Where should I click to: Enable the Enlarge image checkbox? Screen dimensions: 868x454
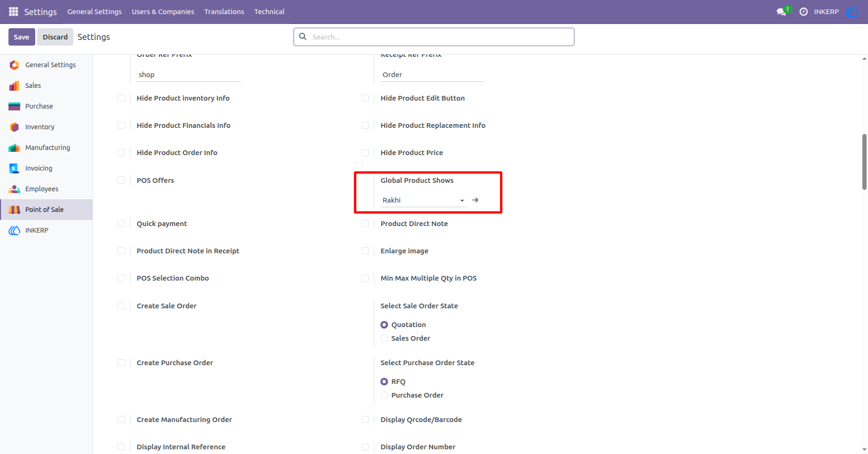coord(365,251)
